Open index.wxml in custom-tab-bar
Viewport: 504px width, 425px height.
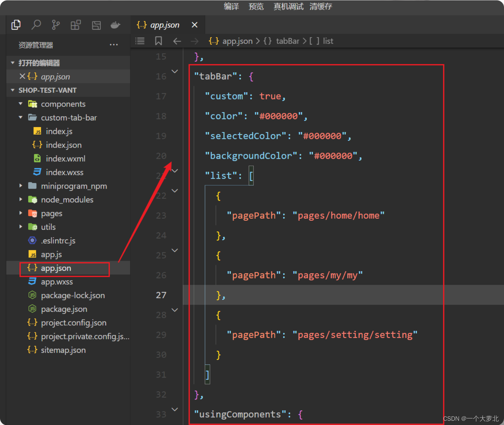tap(66, 158)
